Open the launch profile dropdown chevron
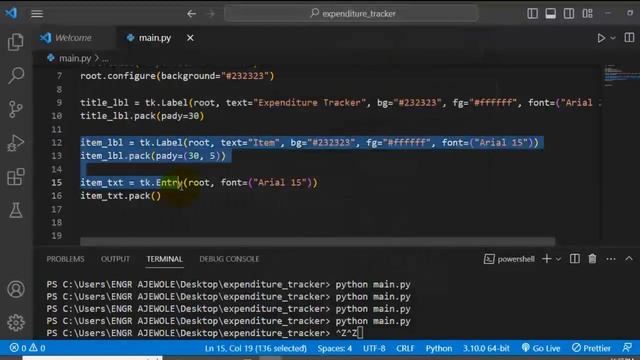The image size is (640, 360). [x=558, y=259]
